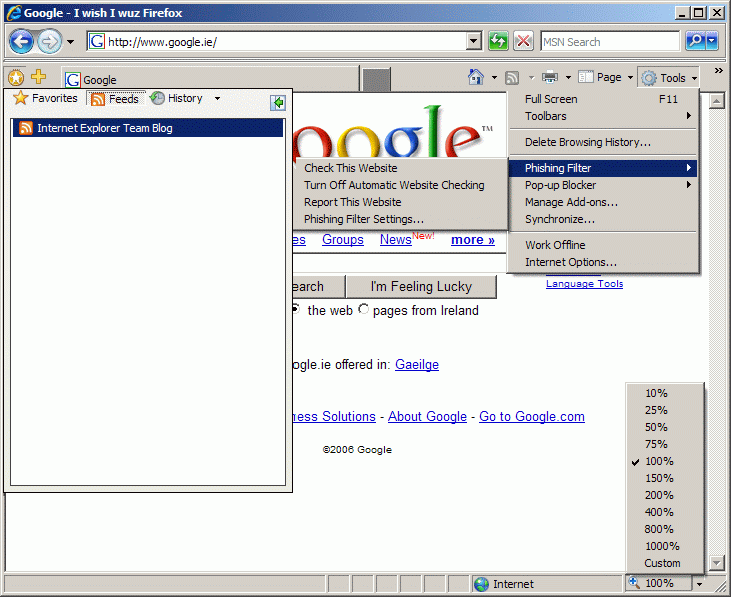Open Phishing Filter Settings

pyautogui.click(x=401, y=219)
